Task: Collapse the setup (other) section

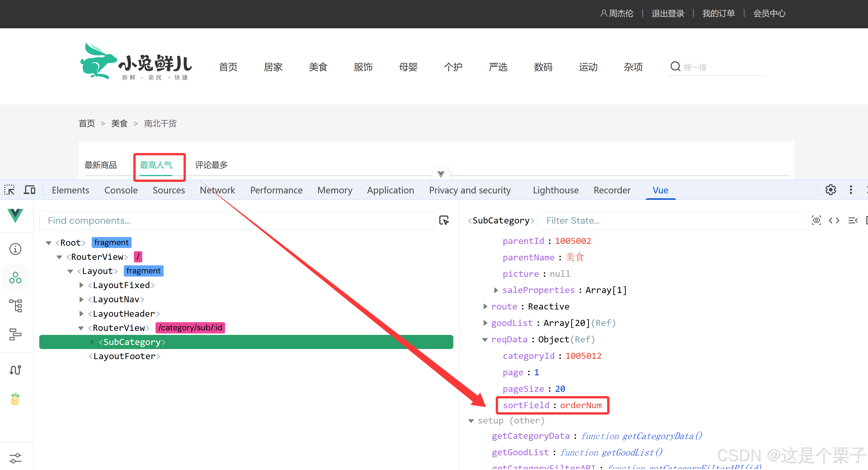Action: coord(471,421)
